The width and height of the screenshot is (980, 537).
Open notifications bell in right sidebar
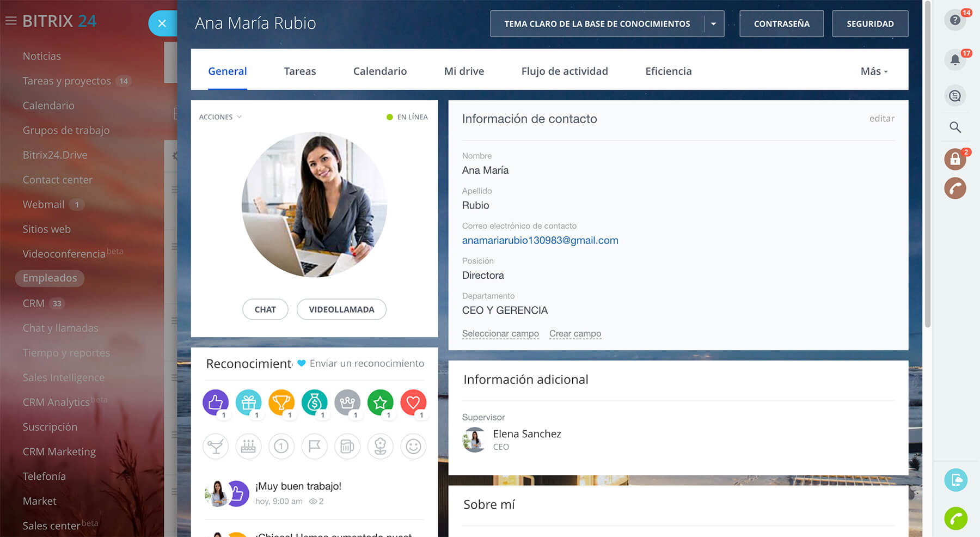pyautogui.click(x=955, y=60)
